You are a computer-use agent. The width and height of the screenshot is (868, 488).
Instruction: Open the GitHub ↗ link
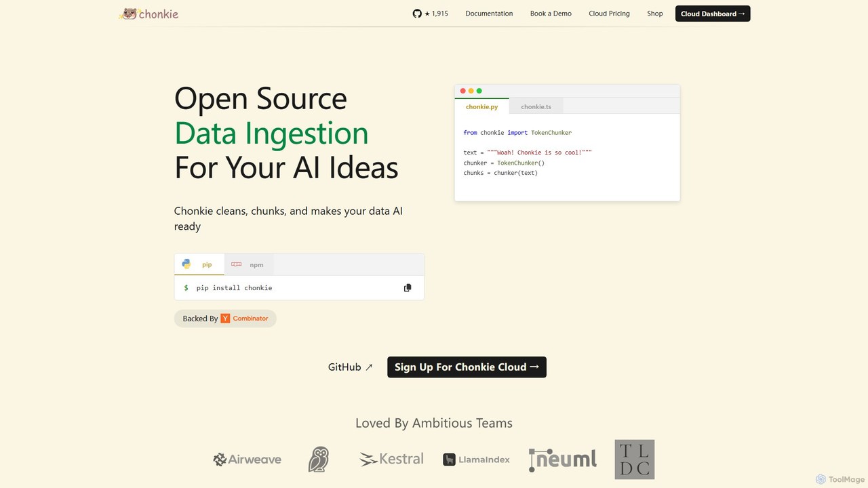click(x=351, y=367)
